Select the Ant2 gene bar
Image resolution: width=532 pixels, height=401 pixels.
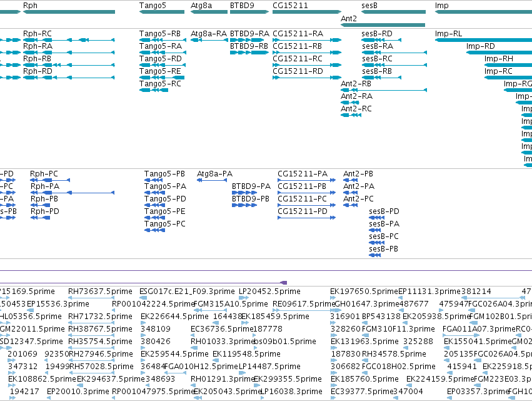tap(383, 25)
